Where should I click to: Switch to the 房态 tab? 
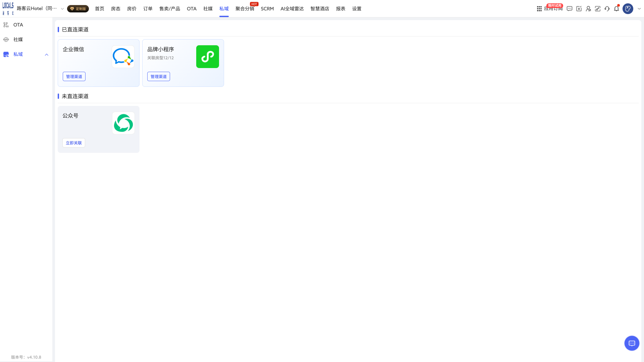click(116, 9)
